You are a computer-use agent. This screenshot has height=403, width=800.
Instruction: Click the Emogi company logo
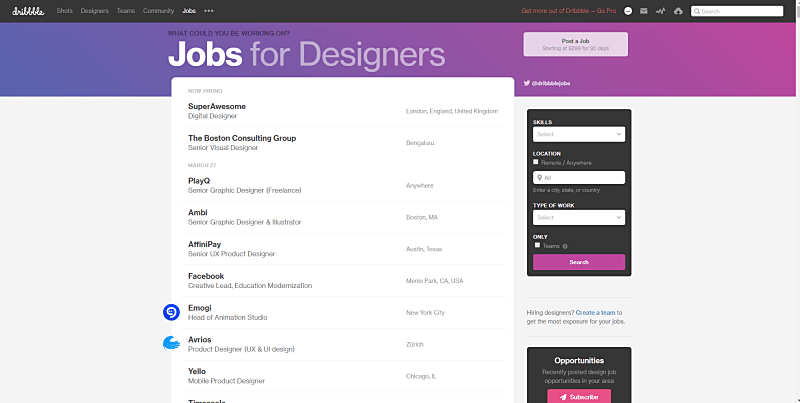[x=171, y=312]
